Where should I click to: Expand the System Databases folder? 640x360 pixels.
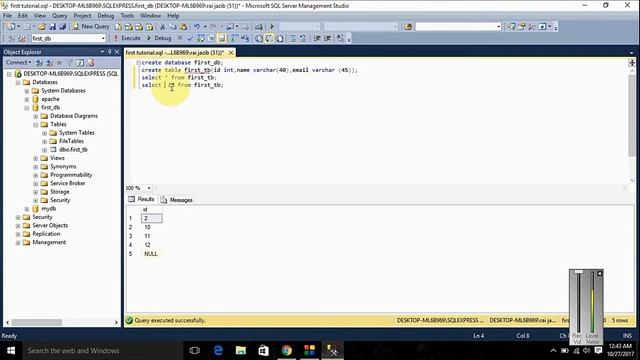tap(27, 91)
